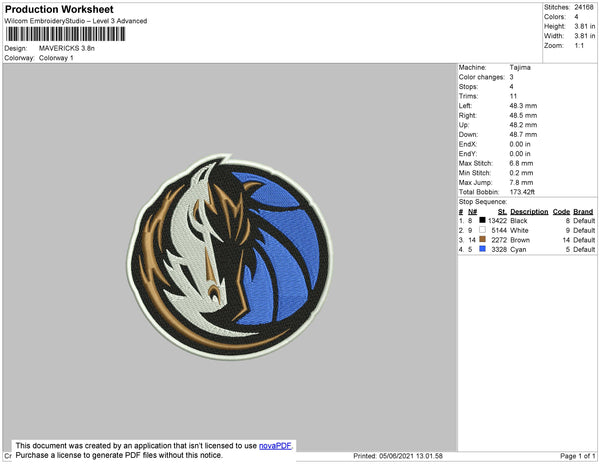This screenshot has height=464, width=600.
Task: Click the Right value 48.5 mm
Action: pos(523,115)
